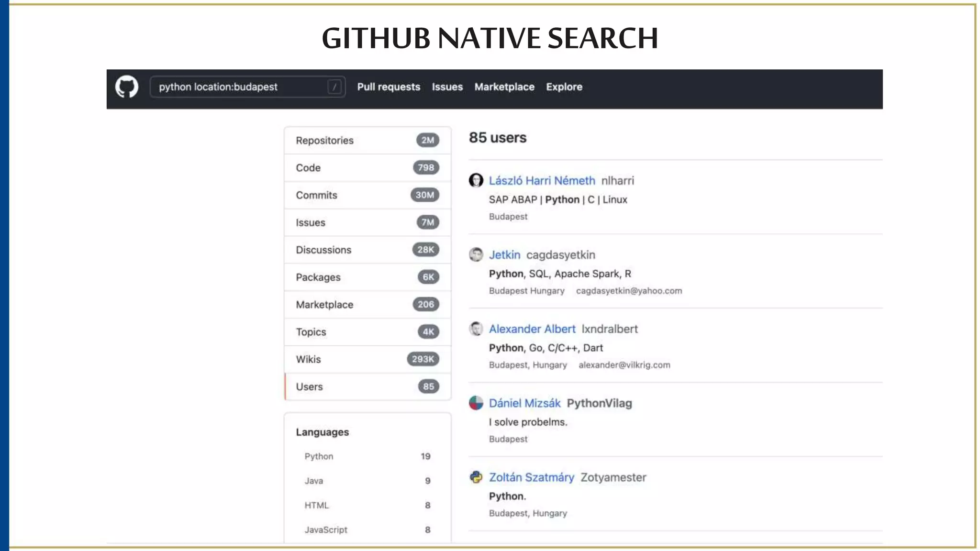Click the username lxndralbert
Image resolution: width=980 pixels, height=551 pixels.
click(x=610, y=329)
